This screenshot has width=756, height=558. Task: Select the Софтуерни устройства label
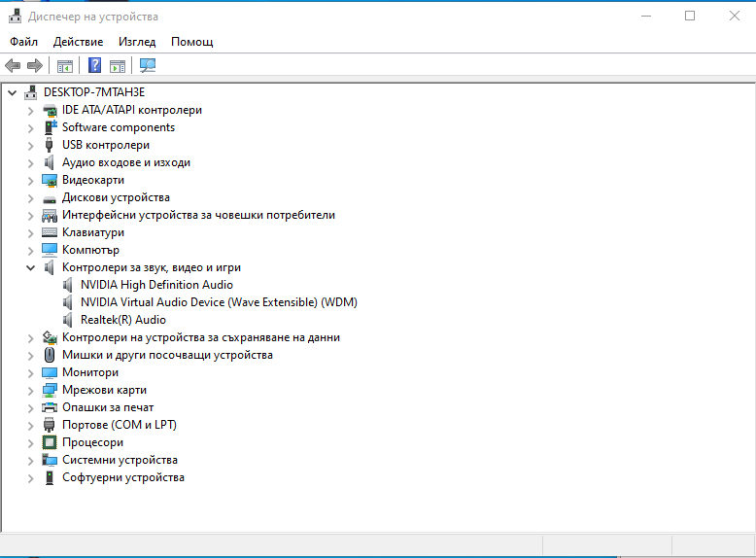click(123, 477)
